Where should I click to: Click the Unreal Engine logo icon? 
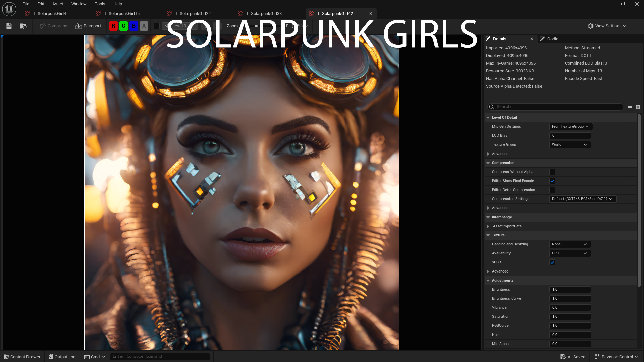point(9,9)
